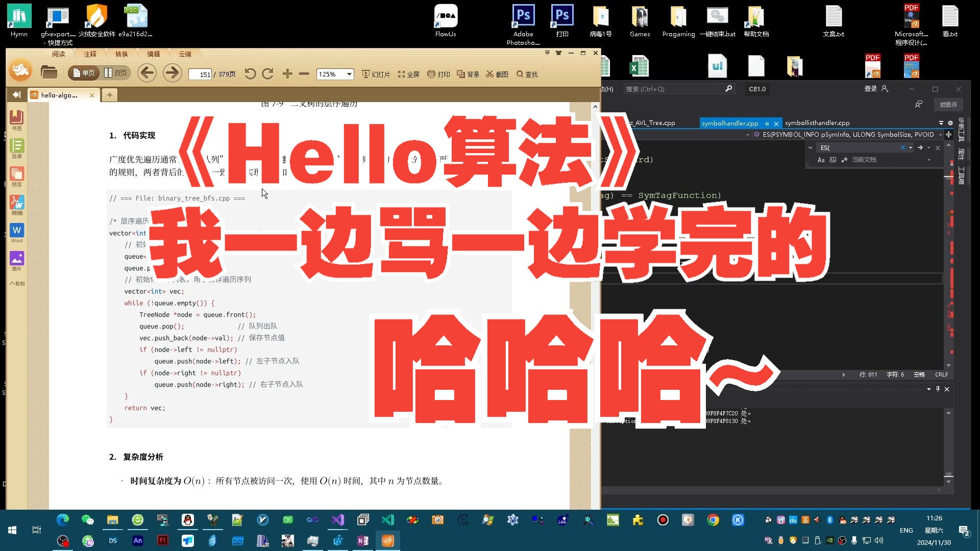980x551 pixels.
Task: Enable match case Aa in the search box
Action: (821, 160)
